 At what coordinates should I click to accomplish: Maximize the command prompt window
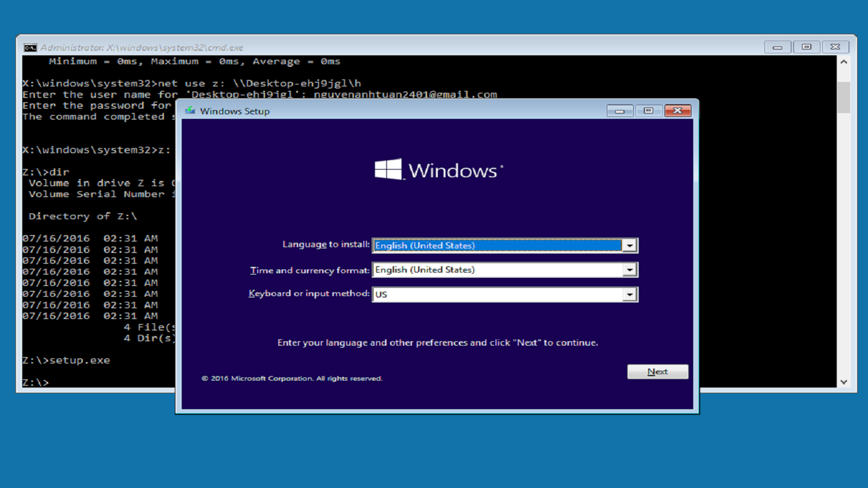click(806, 46)
